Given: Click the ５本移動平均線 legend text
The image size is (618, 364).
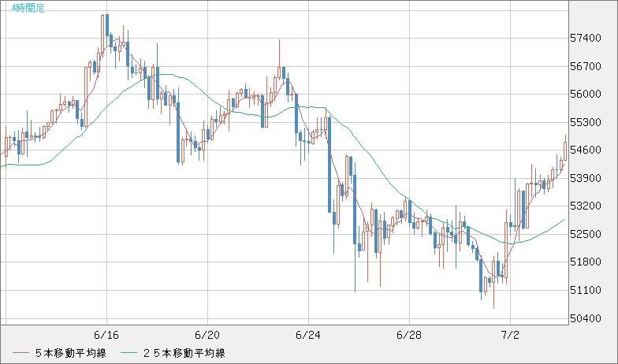Looking at the screenshot, I should tap(71, 353).
